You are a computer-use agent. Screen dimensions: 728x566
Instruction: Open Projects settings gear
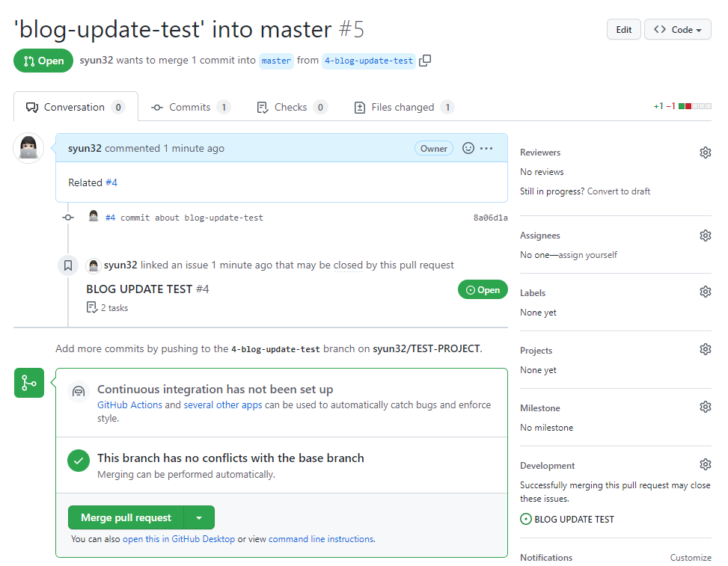click(x=706, y=349)
